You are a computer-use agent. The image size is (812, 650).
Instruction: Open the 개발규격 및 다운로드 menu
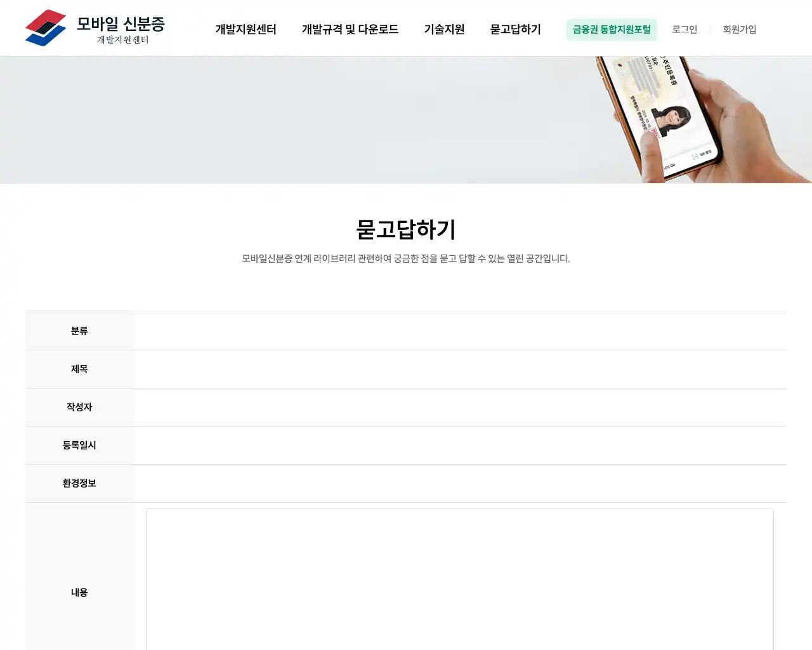(x=351, y=29)
